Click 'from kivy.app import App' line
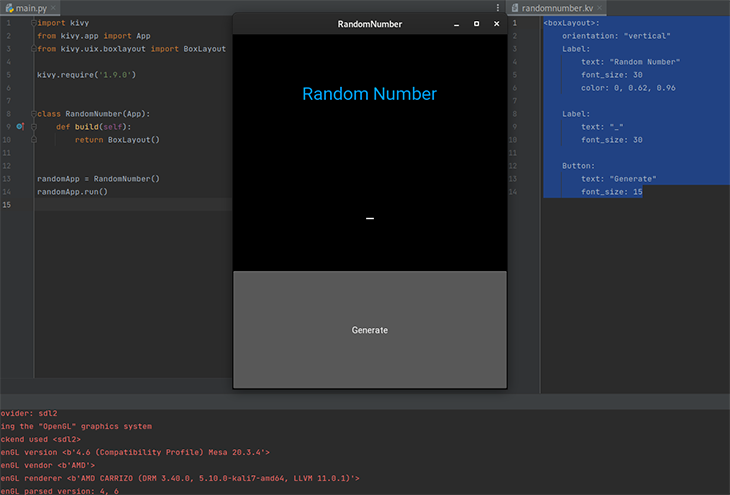The width and height of the screenshot is (730, 495). pos(94,36)
